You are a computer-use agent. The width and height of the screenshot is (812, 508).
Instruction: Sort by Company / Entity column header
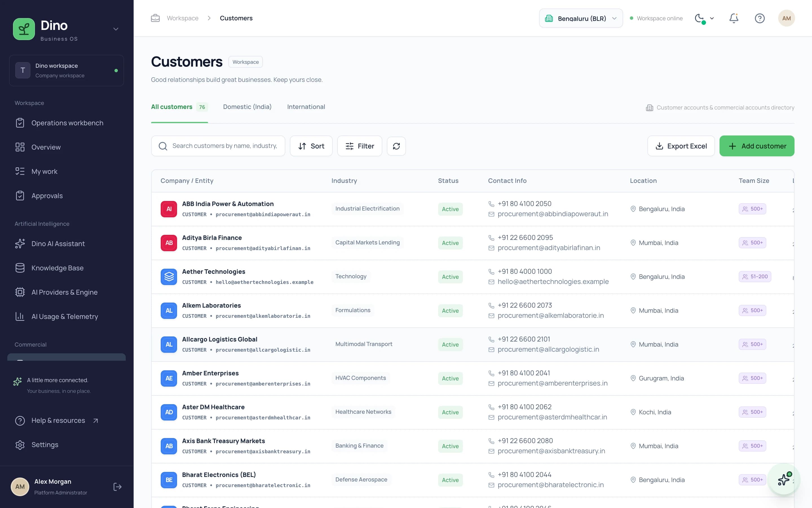pyautogui.click(x=187, y=181)
